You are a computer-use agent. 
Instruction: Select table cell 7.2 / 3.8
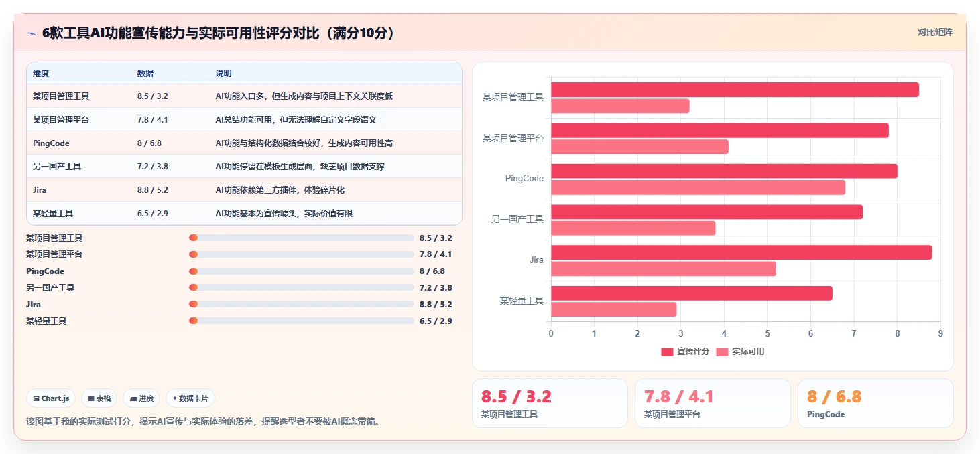[x=153, y=167]
